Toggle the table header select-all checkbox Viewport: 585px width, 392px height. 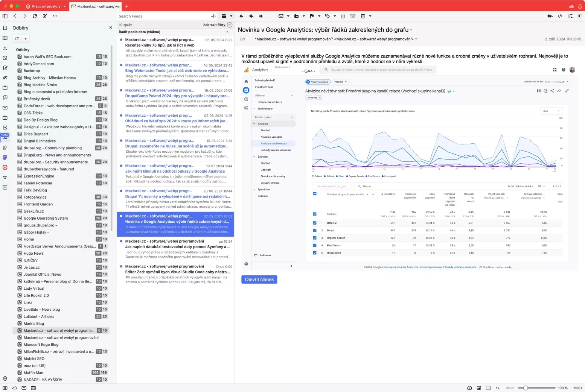315,194
